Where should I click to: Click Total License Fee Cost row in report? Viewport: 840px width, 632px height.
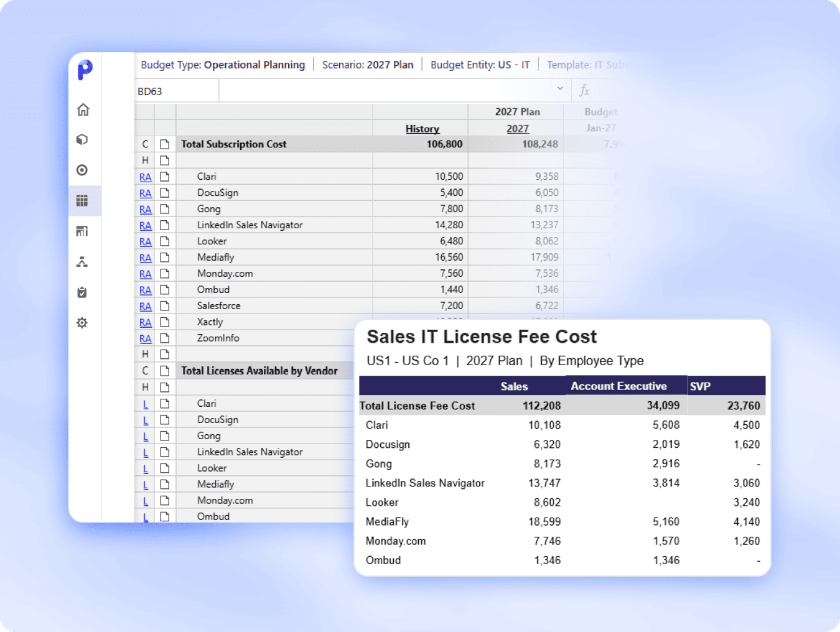tap(562, 406)
